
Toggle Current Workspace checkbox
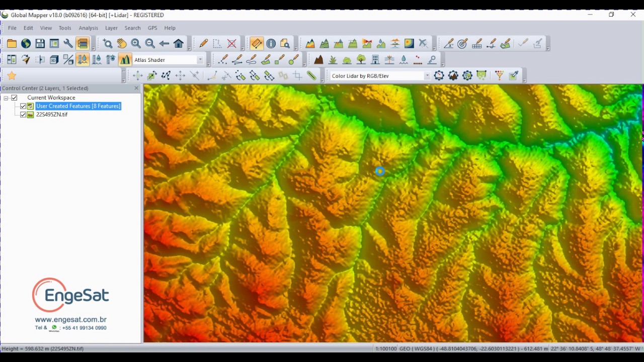[14, 98]
